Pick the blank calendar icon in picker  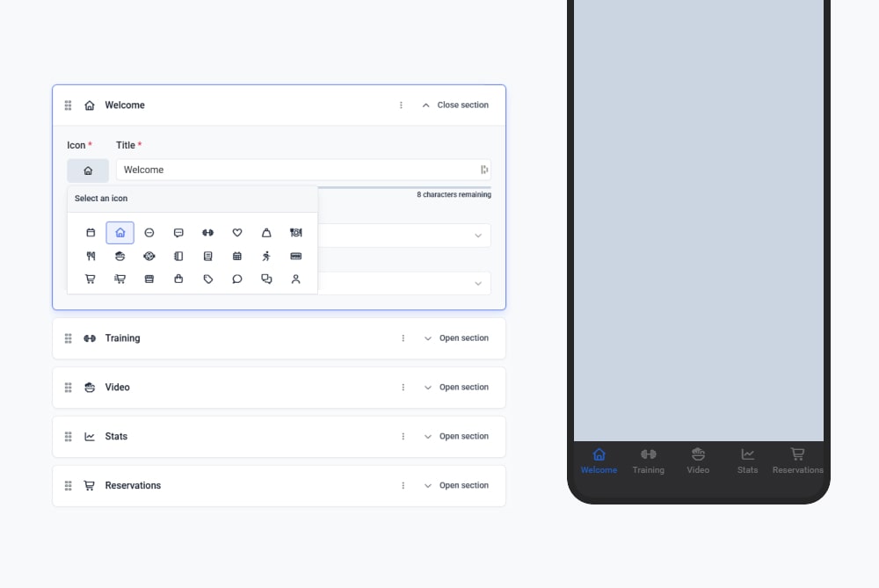tap(91, 233)
